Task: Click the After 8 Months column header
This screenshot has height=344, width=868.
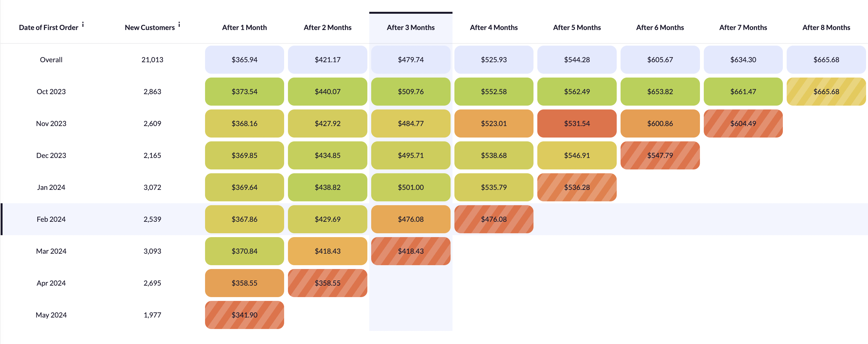Action: point(826,28)
